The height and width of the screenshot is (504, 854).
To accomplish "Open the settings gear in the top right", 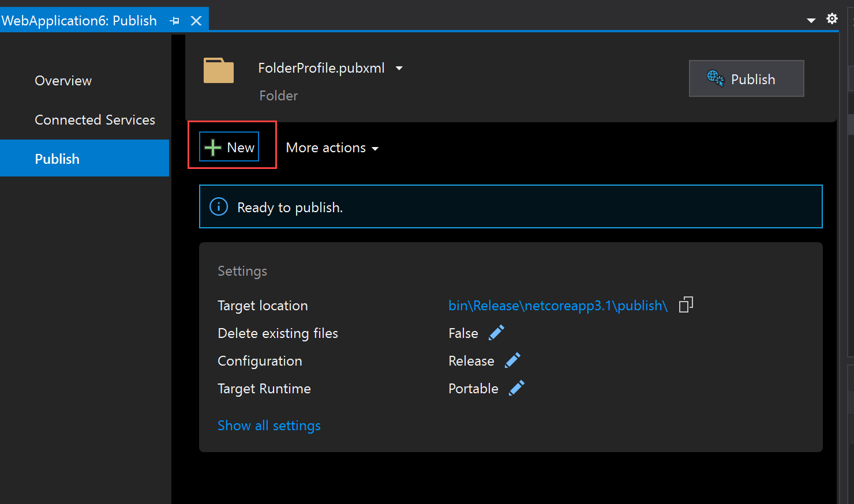I will click(831, 18).
